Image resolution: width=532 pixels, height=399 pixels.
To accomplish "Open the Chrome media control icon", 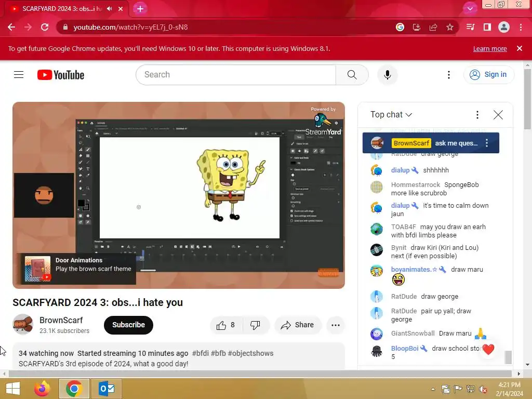I will coord(470,27).
